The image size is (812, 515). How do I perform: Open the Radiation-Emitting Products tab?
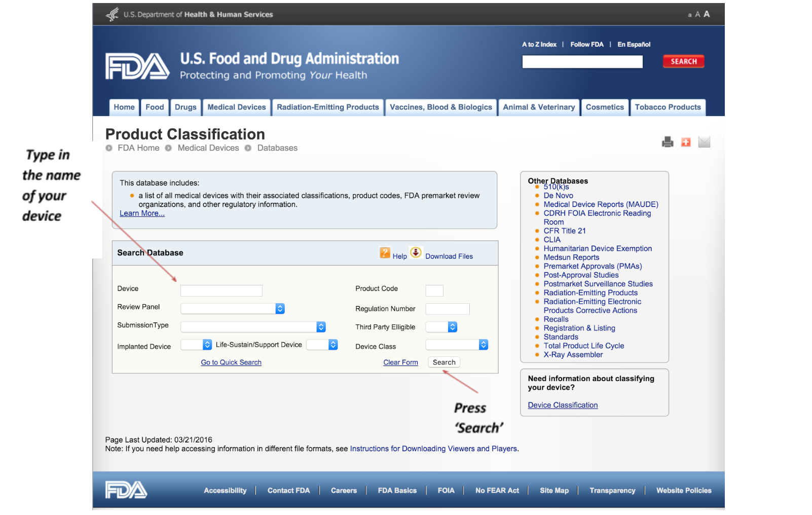pyautogui.click(x=328, y=107)
